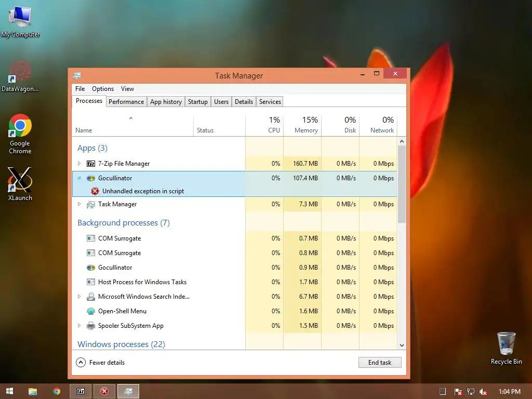Viewport: 532px width, 399px height.
Task: Open the File menu
Action: pyautogui.click(x=80, y=88)
